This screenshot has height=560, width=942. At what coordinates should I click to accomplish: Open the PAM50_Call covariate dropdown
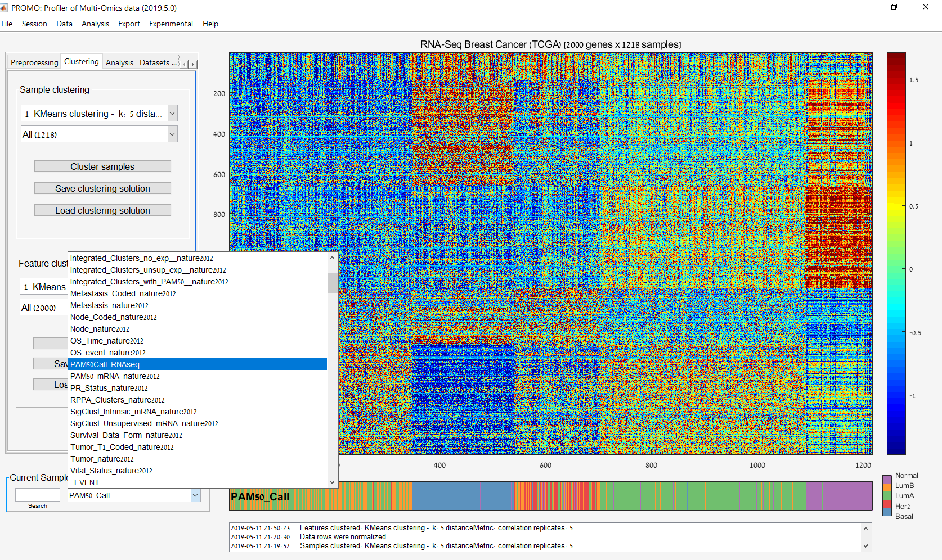pos(195,495)
